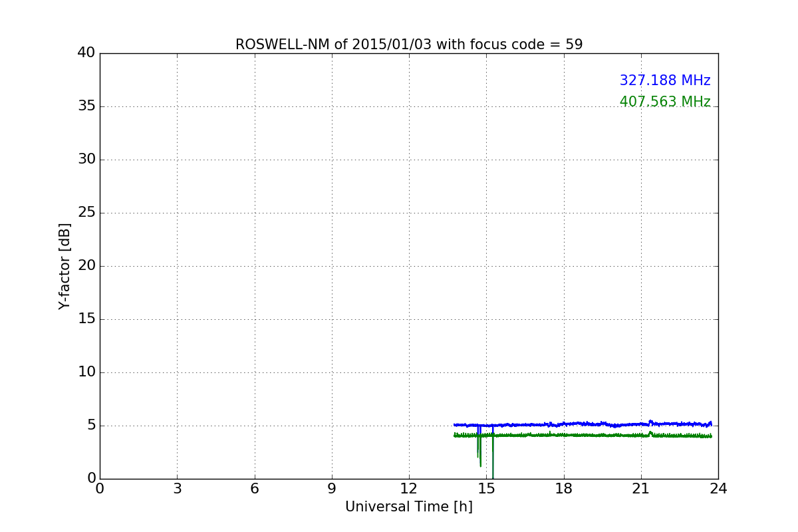Click the y-axis tick label 20
Screen dimensions: 798x532
pos(86,266)
